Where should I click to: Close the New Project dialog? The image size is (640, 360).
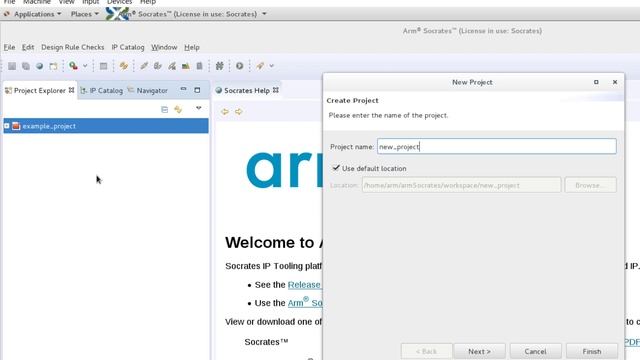tap(615, 82)
